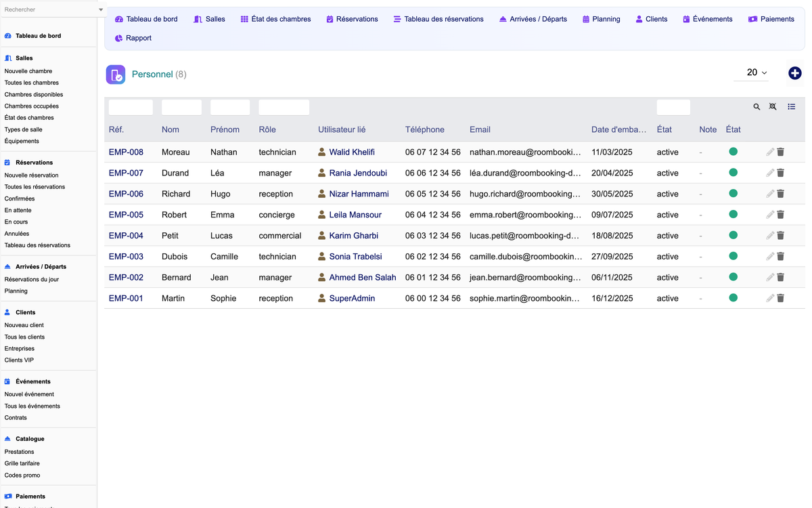Delete EMP-004 Petit with trash icon
The height and width of the screenshot is (508, 812).
click(x=780, y=236)
